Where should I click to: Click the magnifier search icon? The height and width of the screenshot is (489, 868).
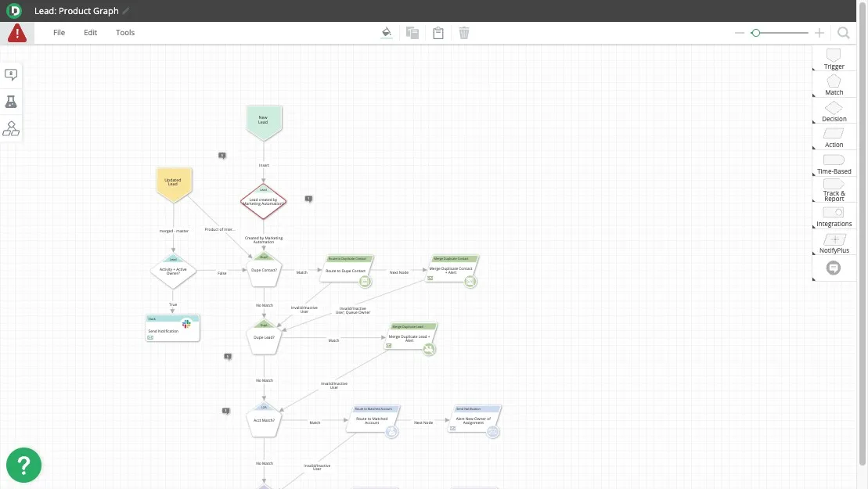coord(844,33)
